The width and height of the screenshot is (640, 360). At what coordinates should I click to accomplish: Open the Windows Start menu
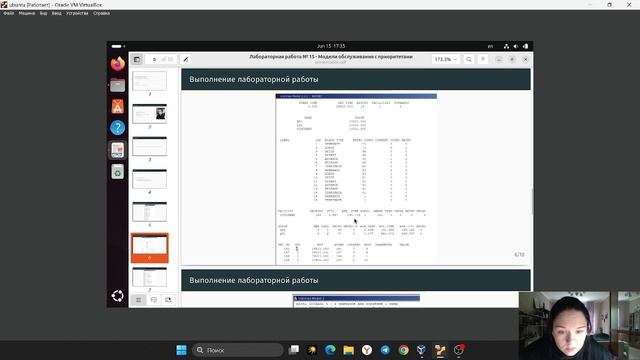(x=181, y=350)
